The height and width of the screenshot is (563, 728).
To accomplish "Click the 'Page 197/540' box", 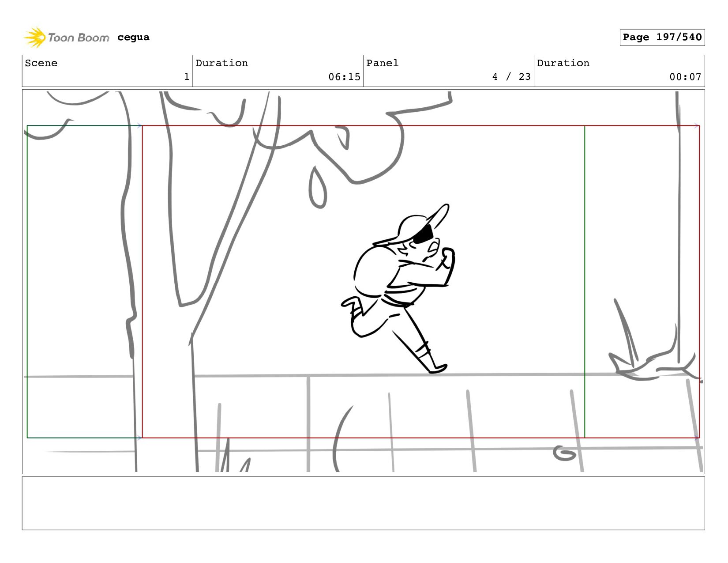I will click(x=662, y=37).
